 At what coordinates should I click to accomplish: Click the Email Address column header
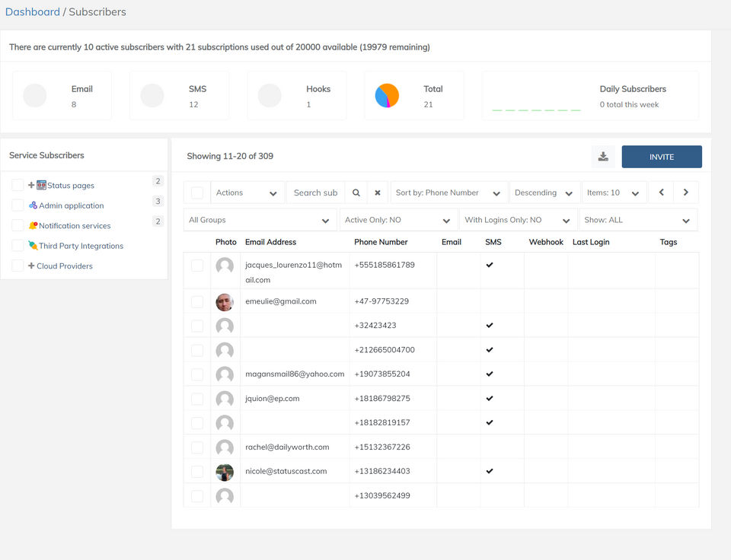pos(271,242)
